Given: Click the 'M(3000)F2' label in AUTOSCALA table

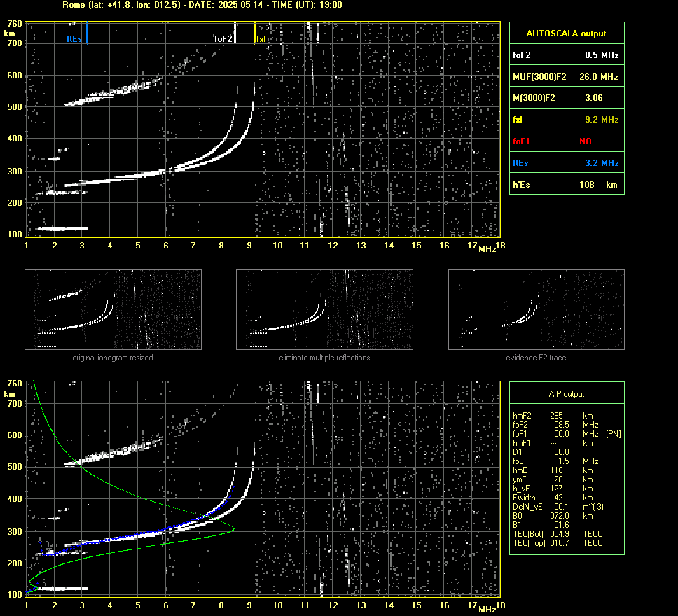Looking at the screenshot, I should point(534,98).
